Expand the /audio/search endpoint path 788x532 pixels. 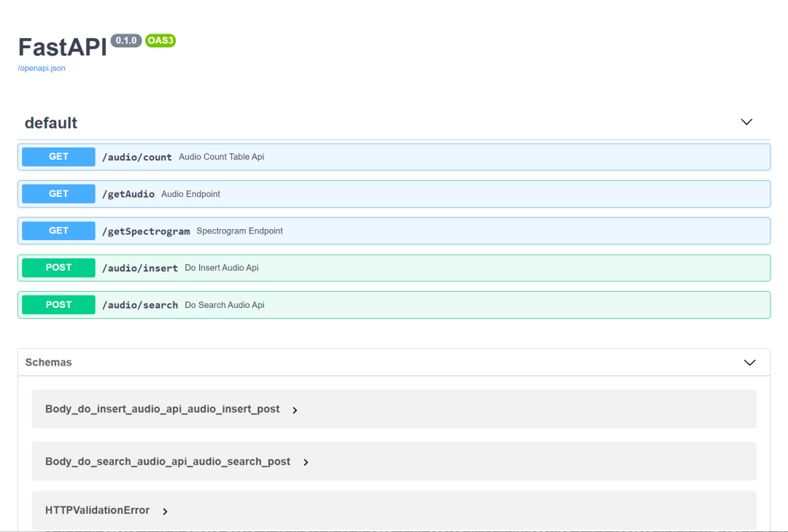click(139, 305)
